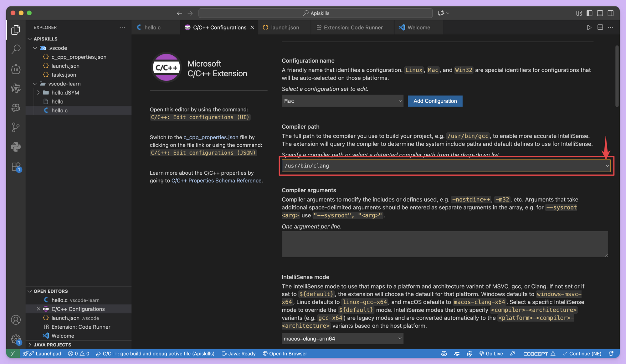Click the Manage gear icon
The width and height of the screenshot is (626, 364).
click(x=16, y=339)
